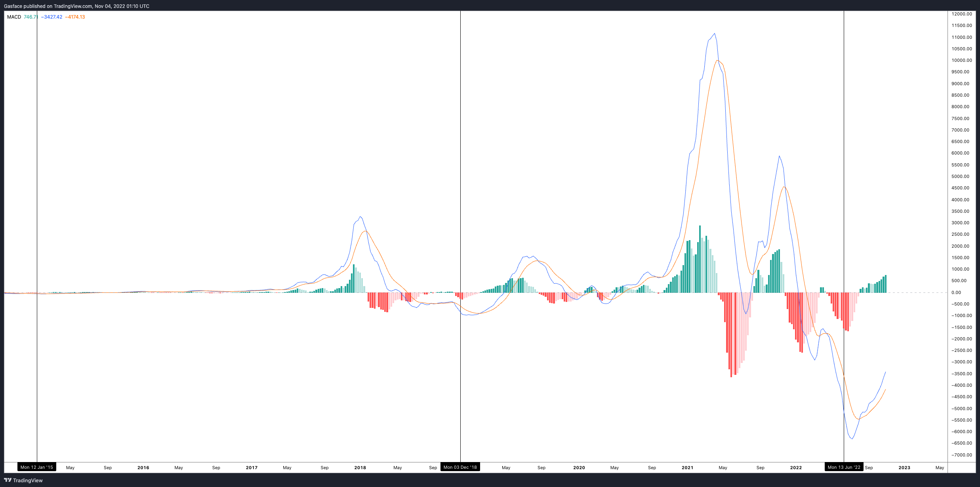The height and width of the screenshot is (487, 980).
Task: Click the 'Mon 12 Jan '15' date label
Action: pos(36,467)
